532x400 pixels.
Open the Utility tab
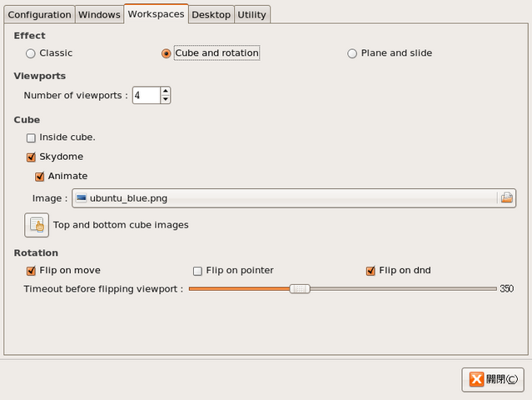click(251, 15)
